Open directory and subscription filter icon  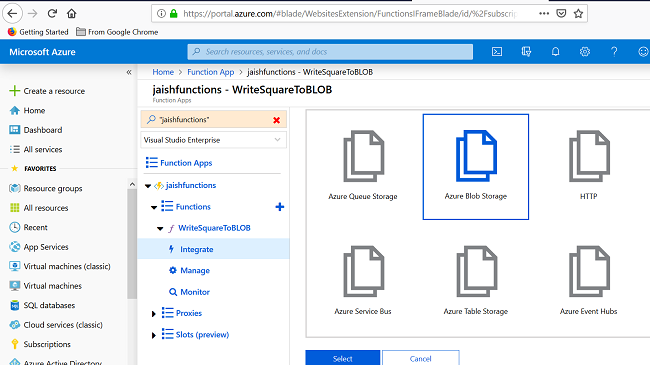pos(526,52)
